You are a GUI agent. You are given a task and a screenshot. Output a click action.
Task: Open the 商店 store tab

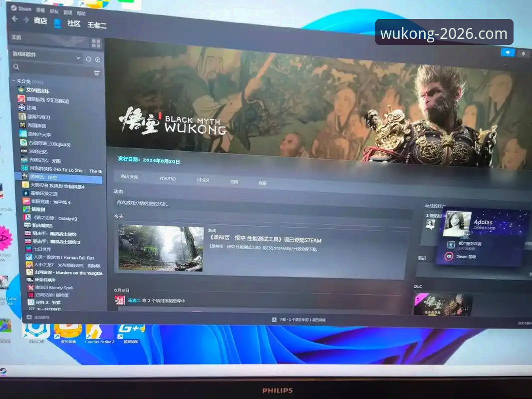click(x=40, y=21)
